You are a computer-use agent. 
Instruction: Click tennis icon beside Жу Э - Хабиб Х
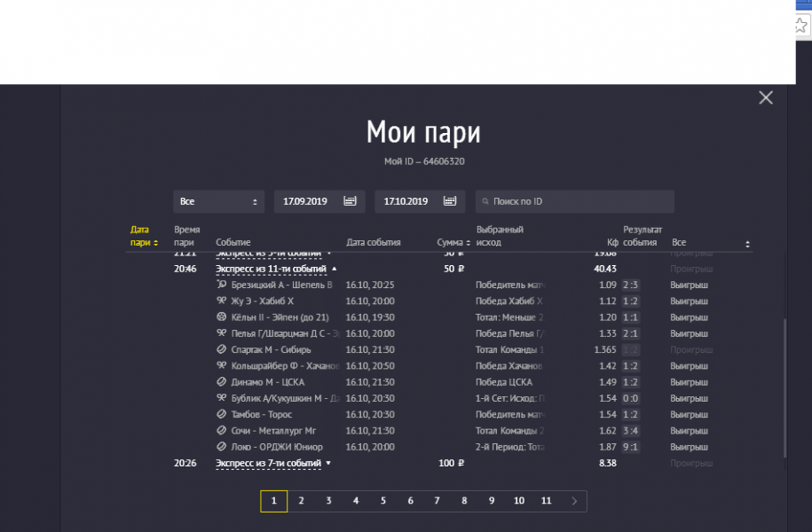222,301
